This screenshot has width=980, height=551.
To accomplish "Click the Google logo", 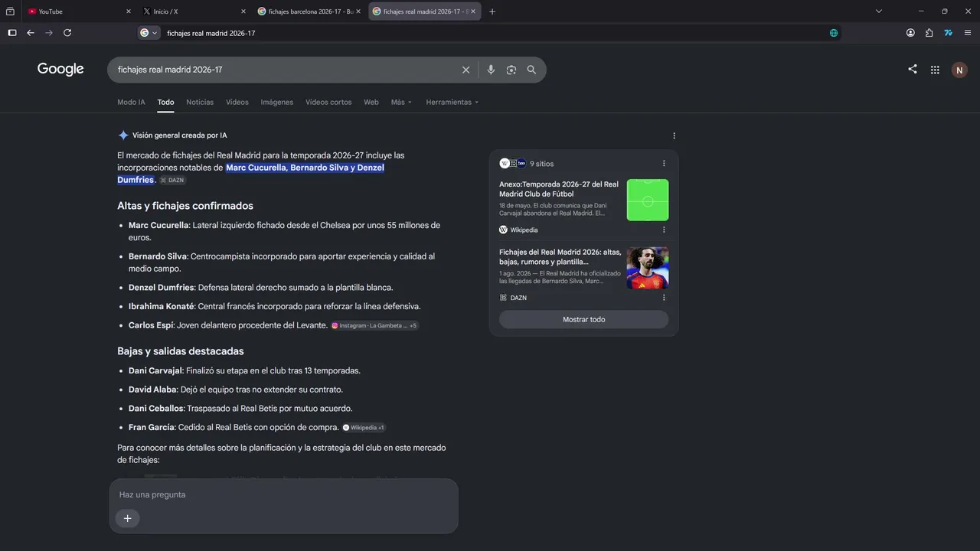I will point(60,69).
